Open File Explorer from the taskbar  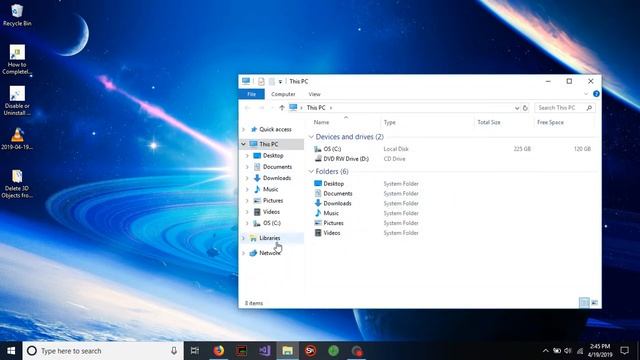click(287, 351)
